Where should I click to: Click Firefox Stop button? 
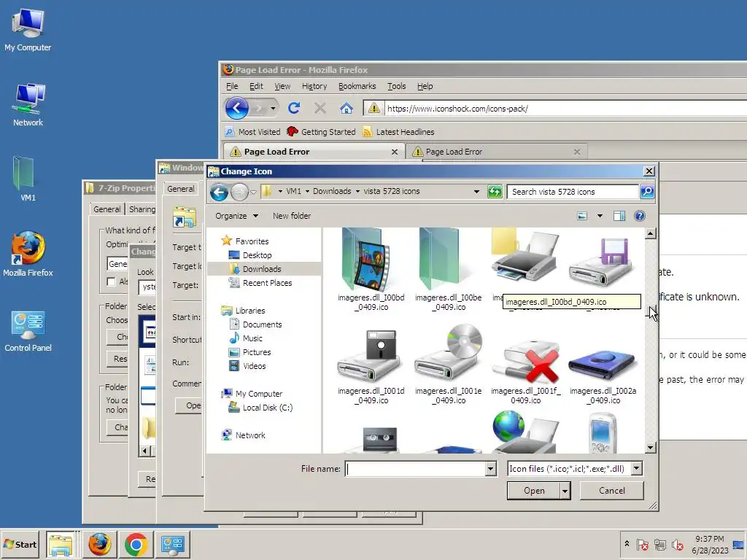[320, 109]
